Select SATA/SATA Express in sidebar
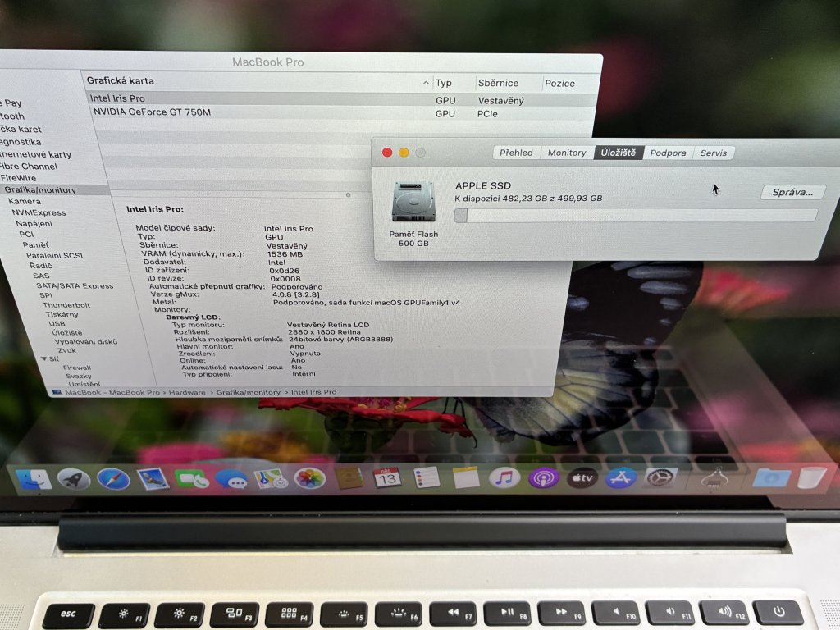 coord(75,286)
